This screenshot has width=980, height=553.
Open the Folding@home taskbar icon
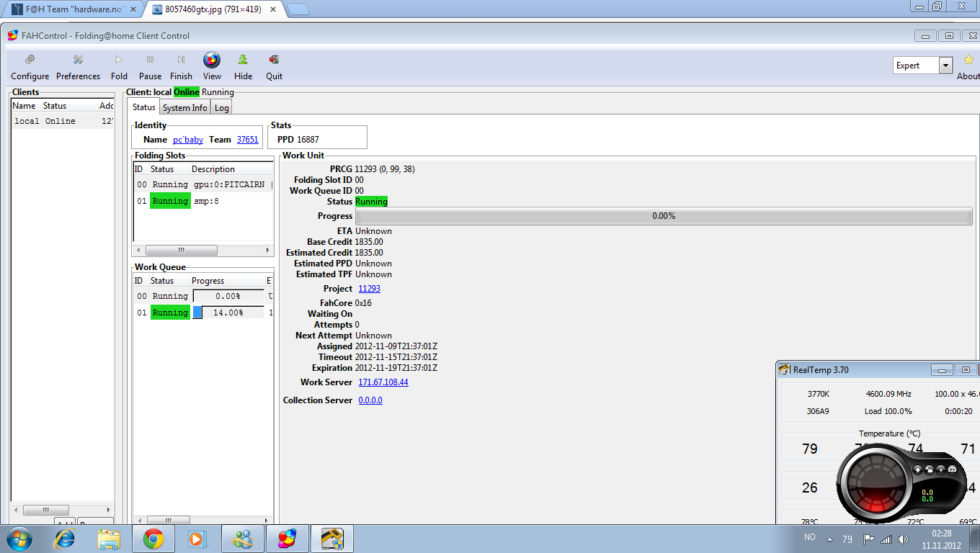(x=287, y=539)
